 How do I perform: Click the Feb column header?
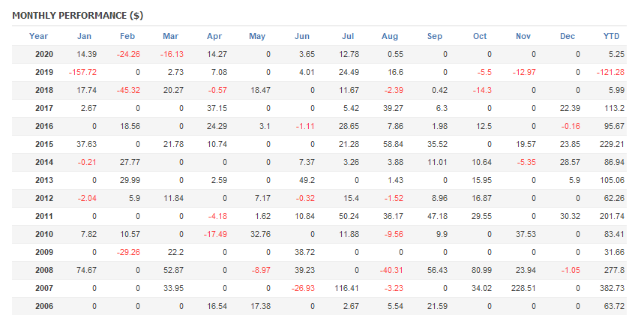tap(127, 36)
